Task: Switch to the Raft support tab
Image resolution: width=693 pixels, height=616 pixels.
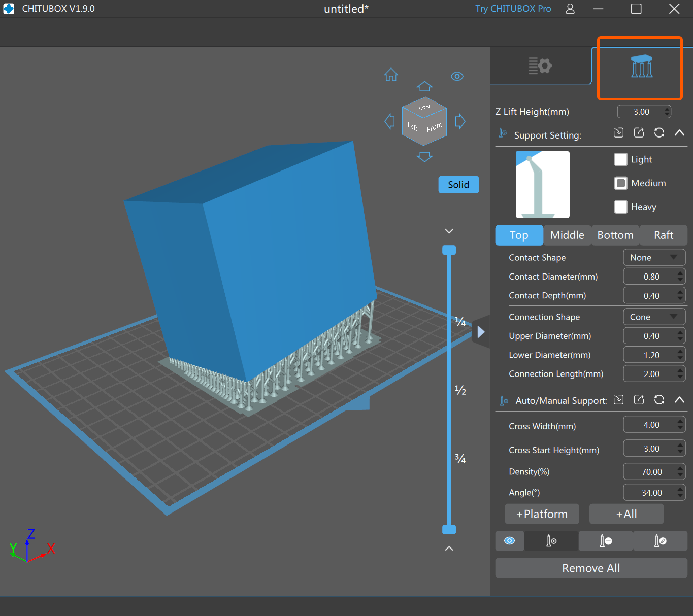Action: (664, 235)
